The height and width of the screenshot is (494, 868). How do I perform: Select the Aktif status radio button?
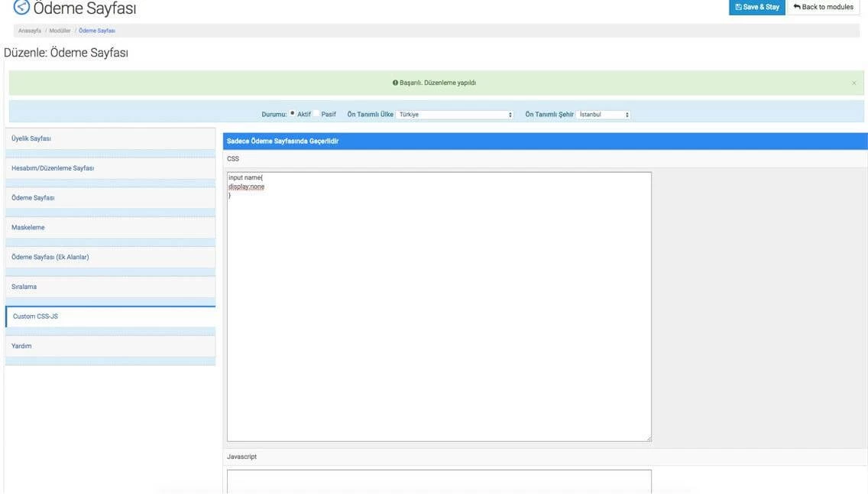click(x=293, y=114)
